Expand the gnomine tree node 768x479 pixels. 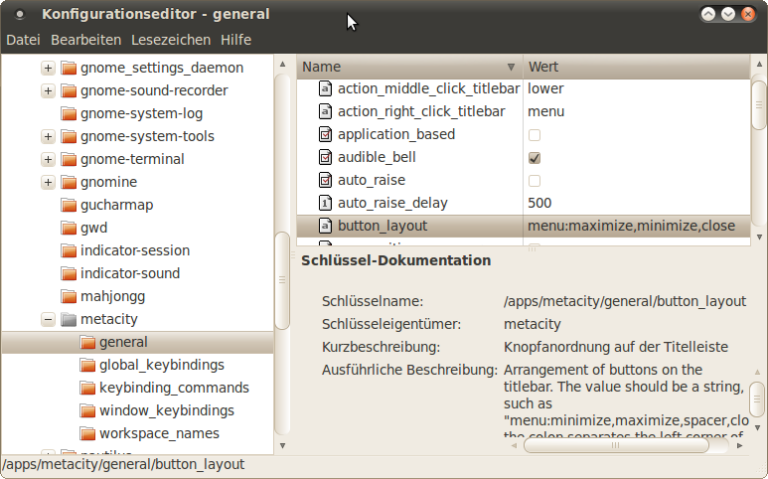tap(48, 182)
